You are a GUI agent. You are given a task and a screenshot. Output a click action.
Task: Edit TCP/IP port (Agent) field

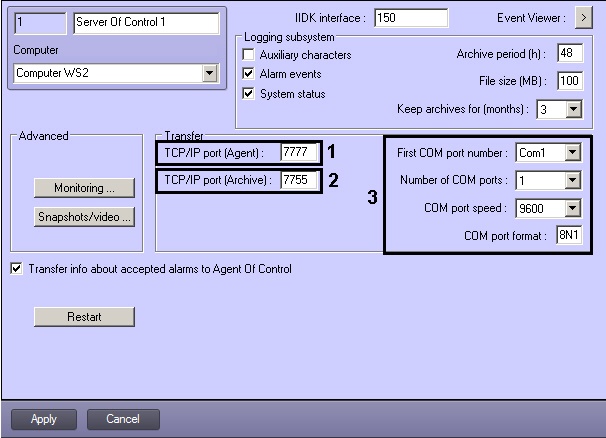point(299,152)
